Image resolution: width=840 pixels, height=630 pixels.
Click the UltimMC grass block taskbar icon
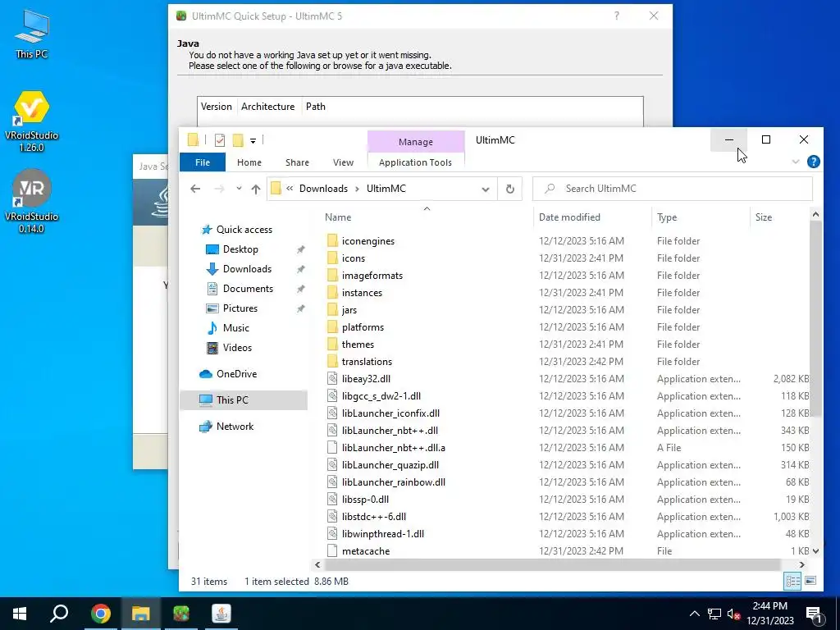tap(181, 614)
